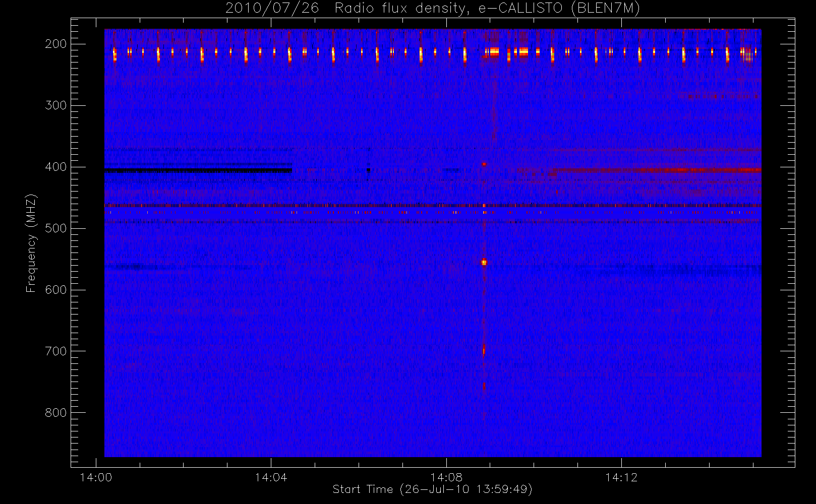The height and width of the screenshot is (504, 816).
Task: Click the plot title "Radio flux density, e-CALLISTO (BLEN7M)"
Action: (488, 9)
